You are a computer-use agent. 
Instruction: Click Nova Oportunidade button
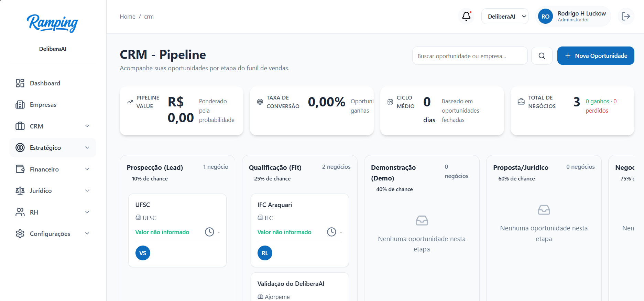pyautogui.click(x=596, y=56)
